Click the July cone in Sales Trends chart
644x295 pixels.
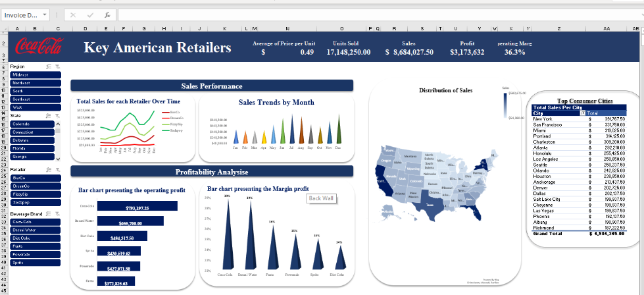pyautogui.click(x=292, y=129)
